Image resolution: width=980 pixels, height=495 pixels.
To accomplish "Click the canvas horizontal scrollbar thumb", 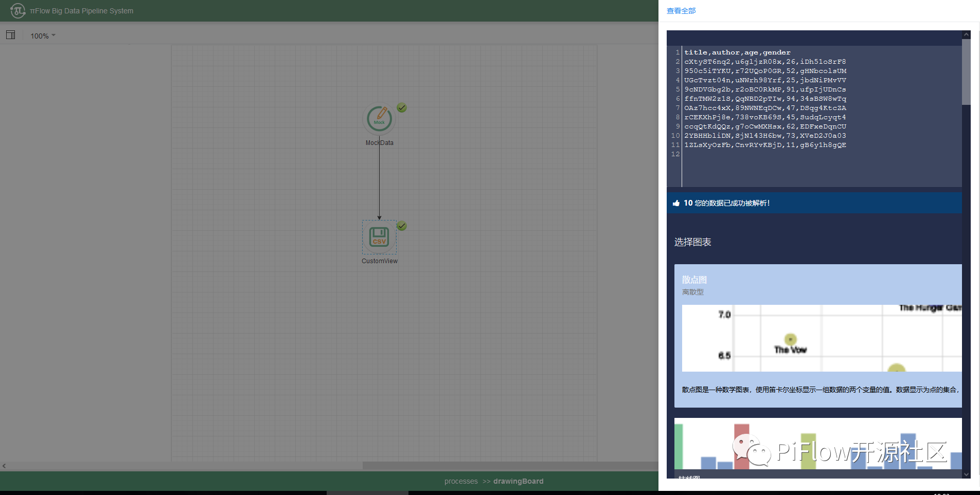I will pyautogui.click(x=509, y=466).
